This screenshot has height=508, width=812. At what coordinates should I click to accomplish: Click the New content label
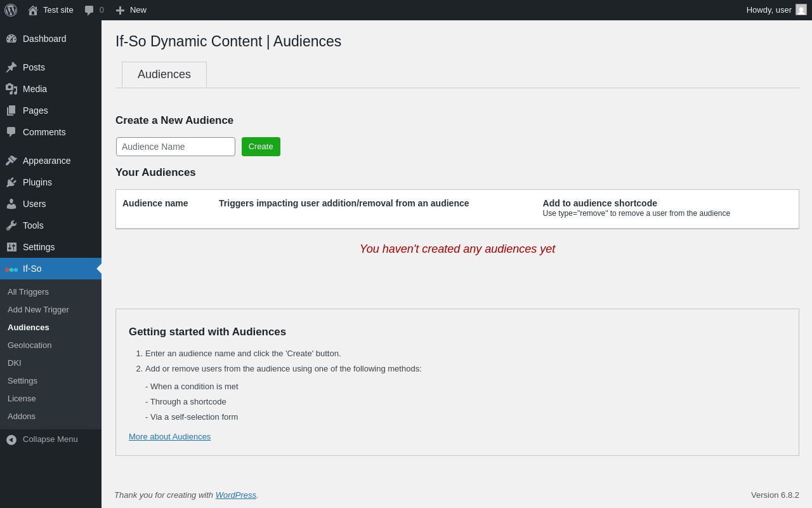138,10
